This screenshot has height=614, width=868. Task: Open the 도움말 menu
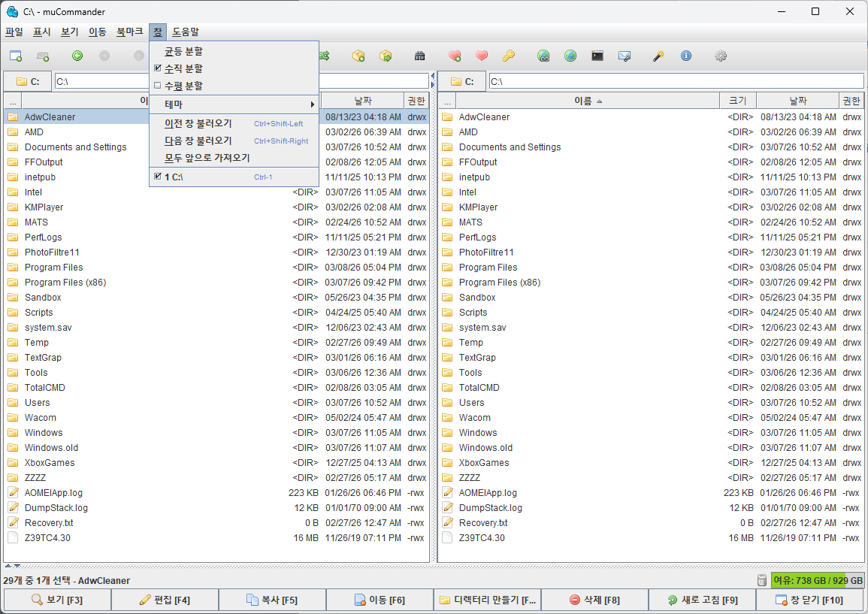[x=186, y=32]
